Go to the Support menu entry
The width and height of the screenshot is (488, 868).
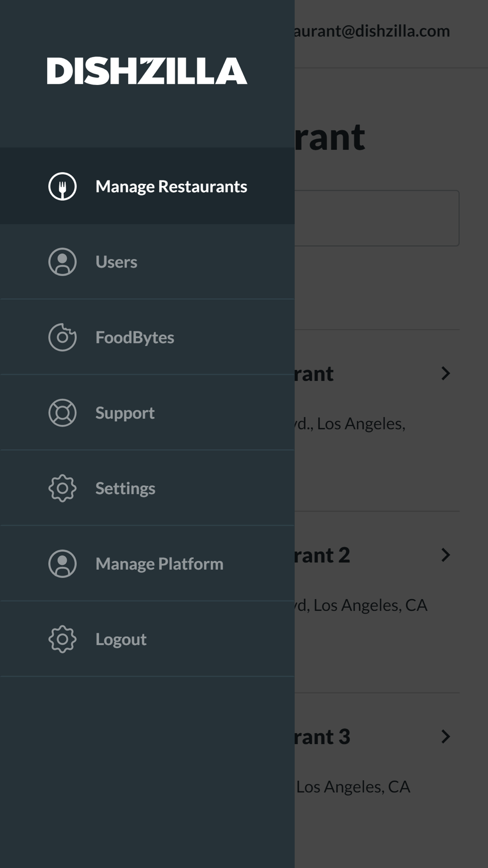147,413
